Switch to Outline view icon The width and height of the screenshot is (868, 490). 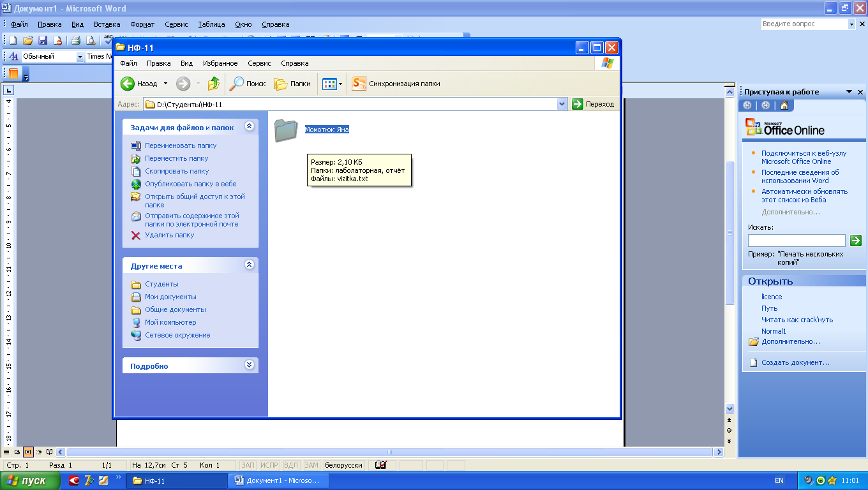click(x=39, y=452)
